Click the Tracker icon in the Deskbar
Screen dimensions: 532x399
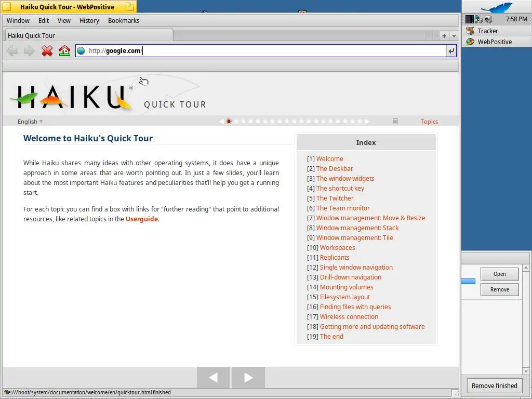click(470, 31)
